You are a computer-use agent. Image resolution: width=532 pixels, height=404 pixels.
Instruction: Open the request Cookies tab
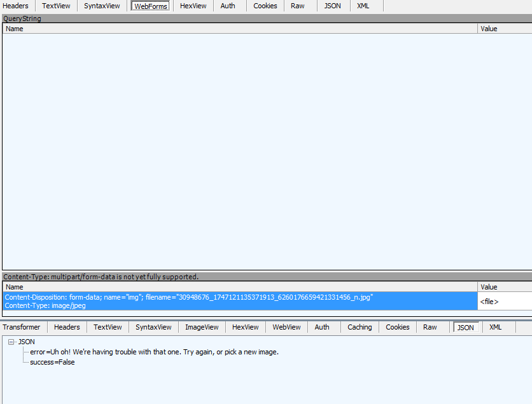(265, 6)
